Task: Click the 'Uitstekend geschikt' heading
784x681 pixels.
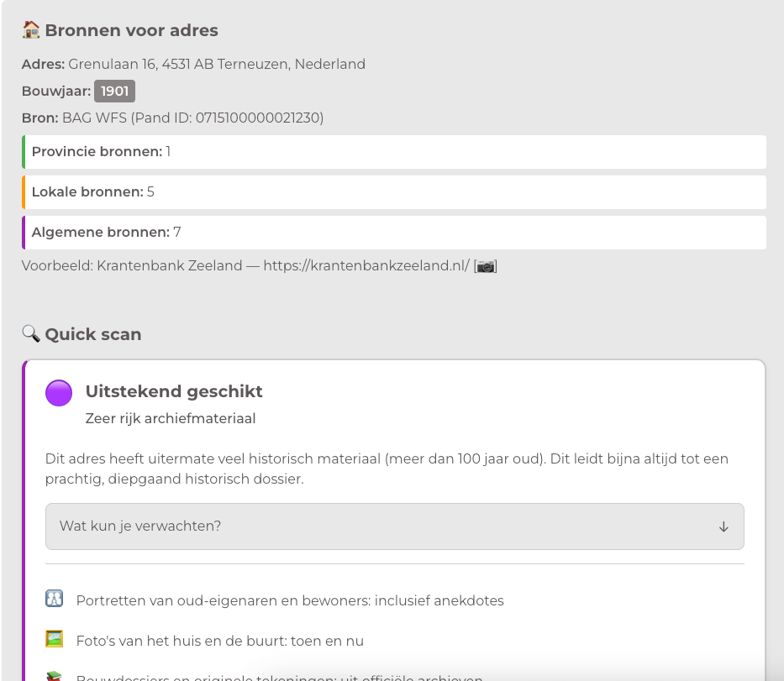Action: [x=174, y=391]
